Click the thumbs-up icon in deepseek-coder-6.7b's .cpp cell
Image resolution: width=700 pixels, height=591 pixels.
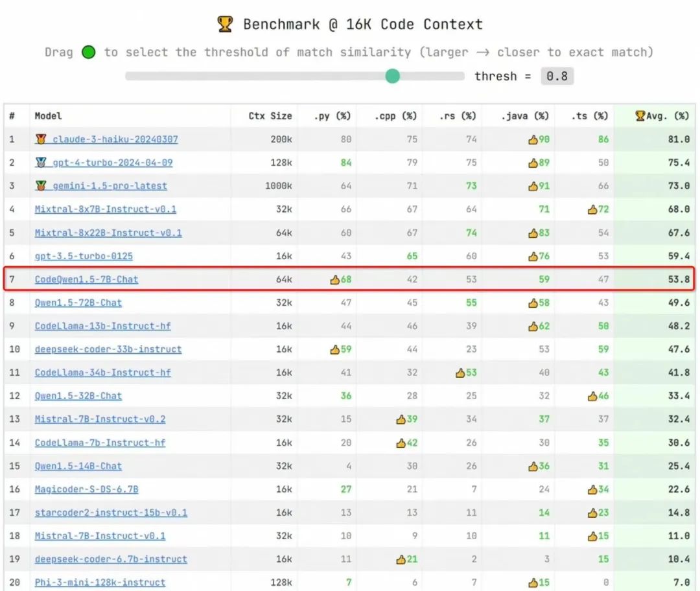pyautogui.click(x=401, y=559)
